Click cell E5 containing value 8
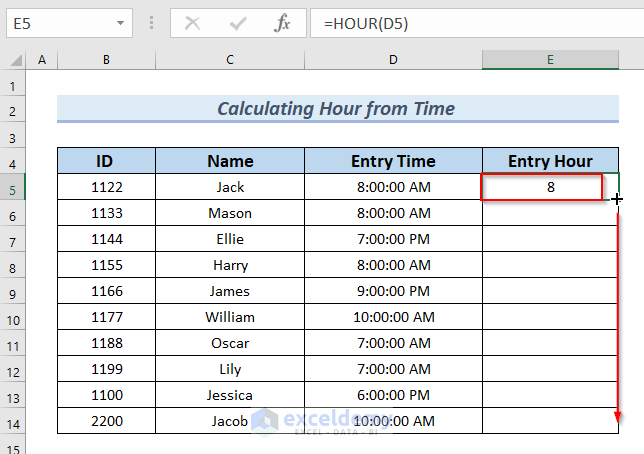The height and width of the screenshot is (454, 644). pyautogui.click(x=550, y=187)
